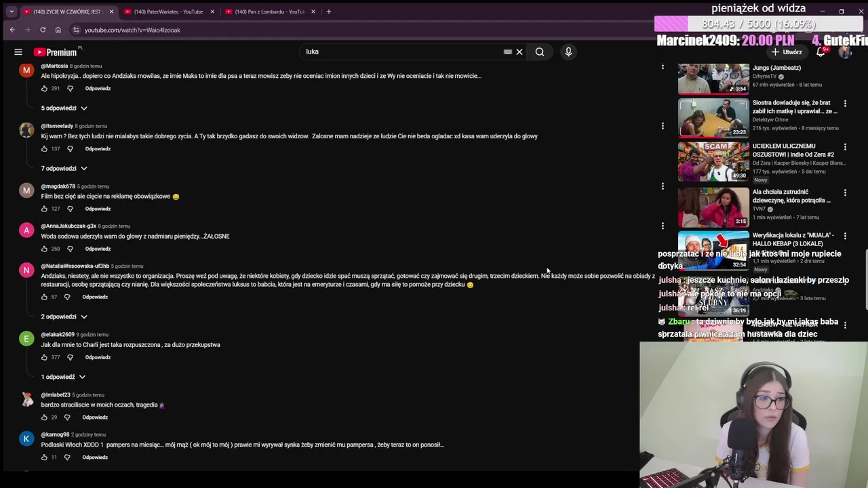Open options for Siostra dowiaduje się video
This screenshot has width=868, height=488.
(845, 104)
